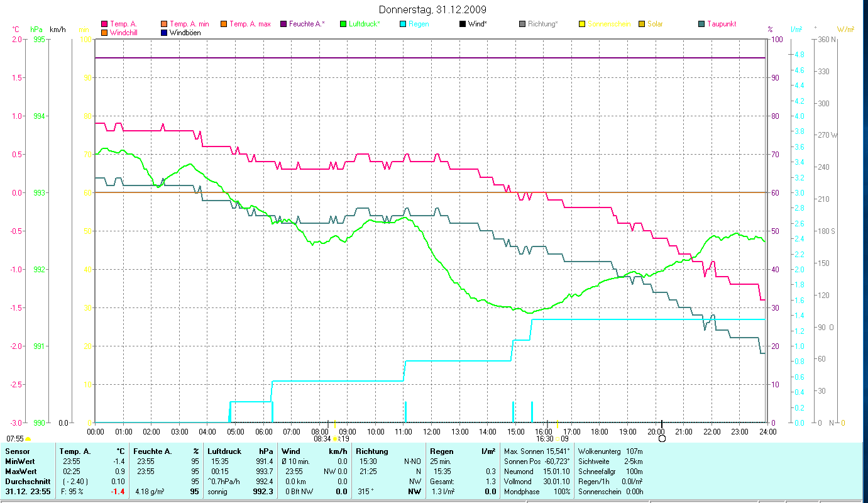This screenshot has height=503, width=868.
Task: Click the sunset icon next to 16:30
Action: coord(557,439)
